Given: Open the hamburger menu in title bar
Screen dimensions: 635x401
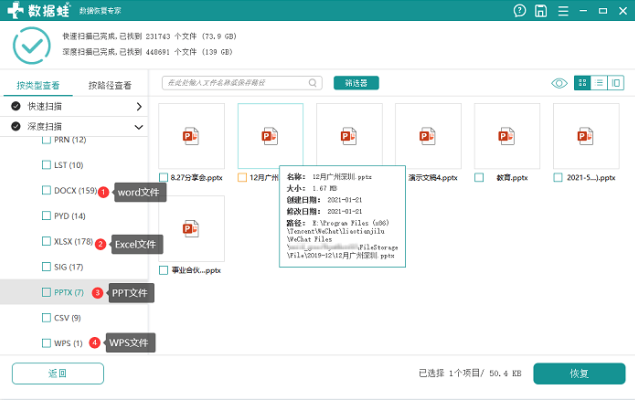Looking at the screenshot, I should click(563, 11).
